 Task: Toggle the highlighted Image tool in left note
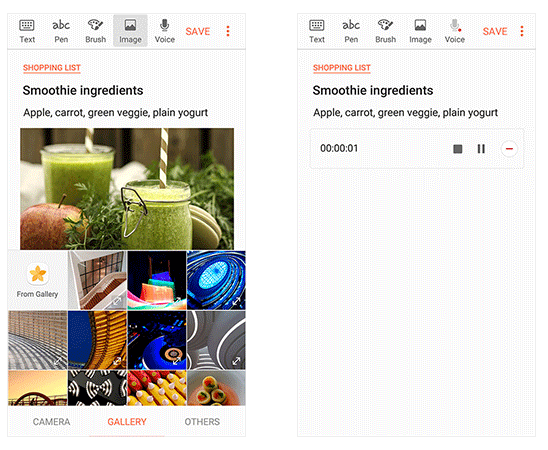[130, 31]
